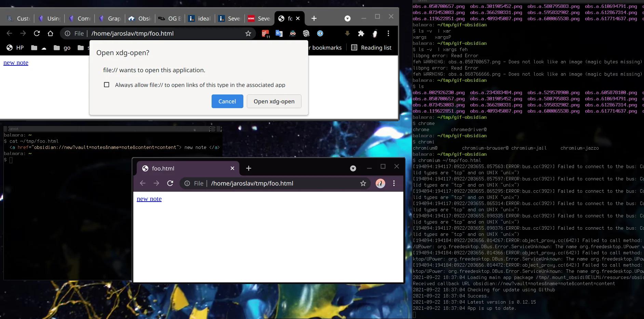Reload the page in the foo.html window
Viewport: 644px width, 319px height.
click(170, 183)
